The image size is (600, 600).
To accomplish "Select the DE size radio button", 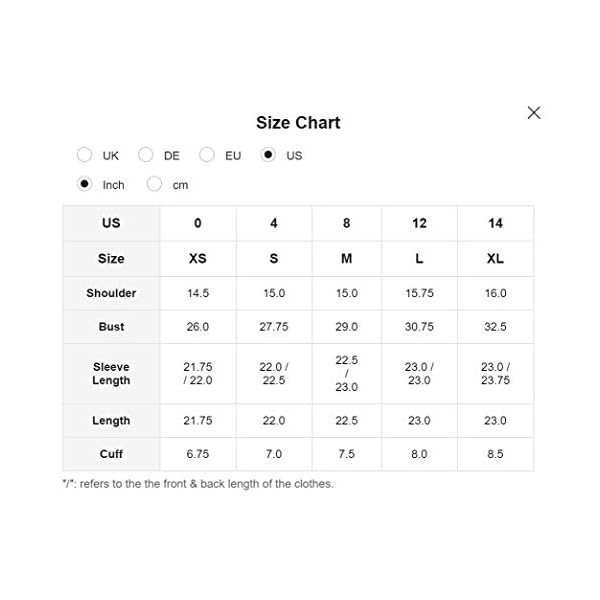I will 146,155.
